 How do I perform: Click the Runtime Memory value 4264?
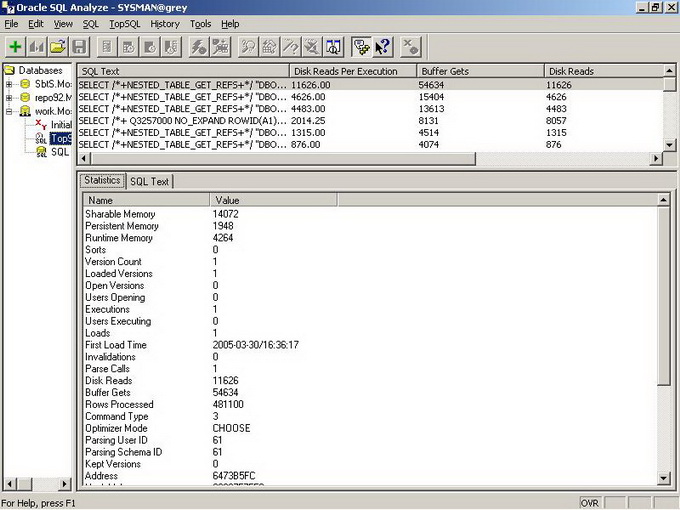tap(223, 238)
